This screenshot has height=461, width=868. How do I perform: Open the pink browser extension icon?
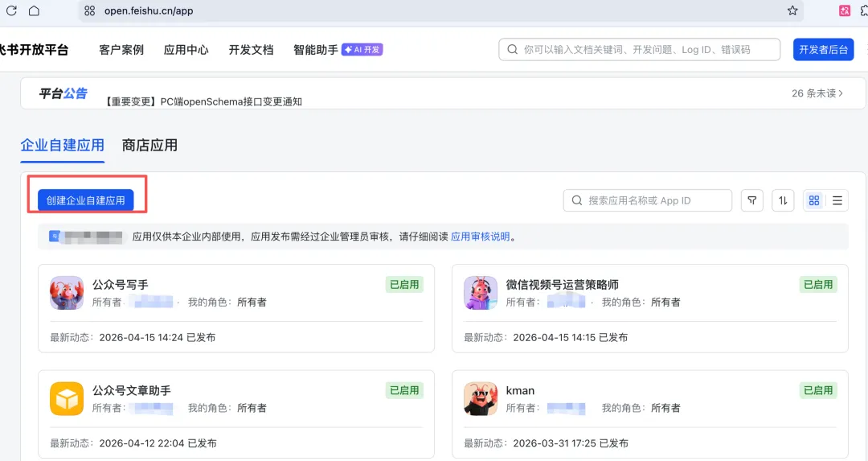844,10
